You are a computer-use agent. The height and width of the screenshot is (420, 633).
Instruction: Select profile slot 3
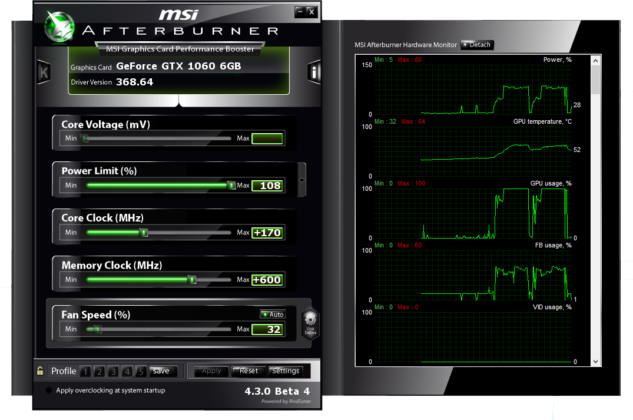[113, 371]
